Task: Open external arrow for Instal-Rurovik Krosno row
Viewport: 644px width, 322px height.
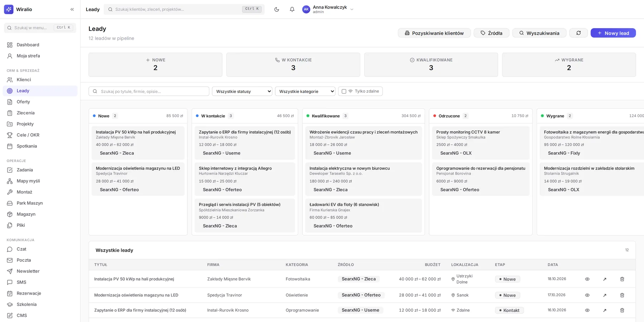Action: click(605, 310)
